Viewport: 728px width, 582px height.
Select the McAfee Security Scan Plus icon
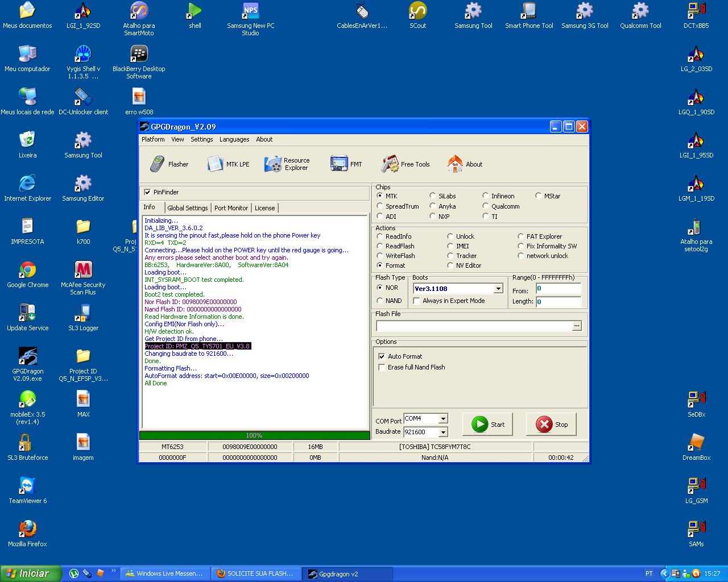(83, 278)
